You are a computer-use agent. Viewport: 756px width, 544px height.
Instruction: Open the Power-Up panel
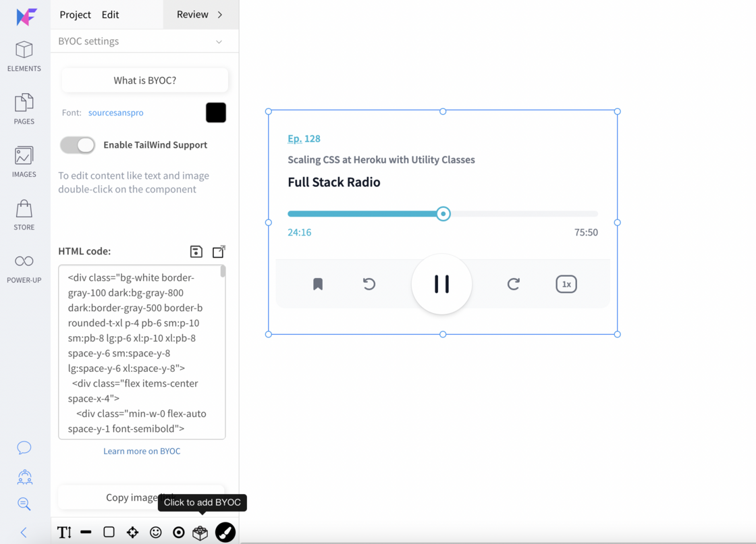pos(24,267)
